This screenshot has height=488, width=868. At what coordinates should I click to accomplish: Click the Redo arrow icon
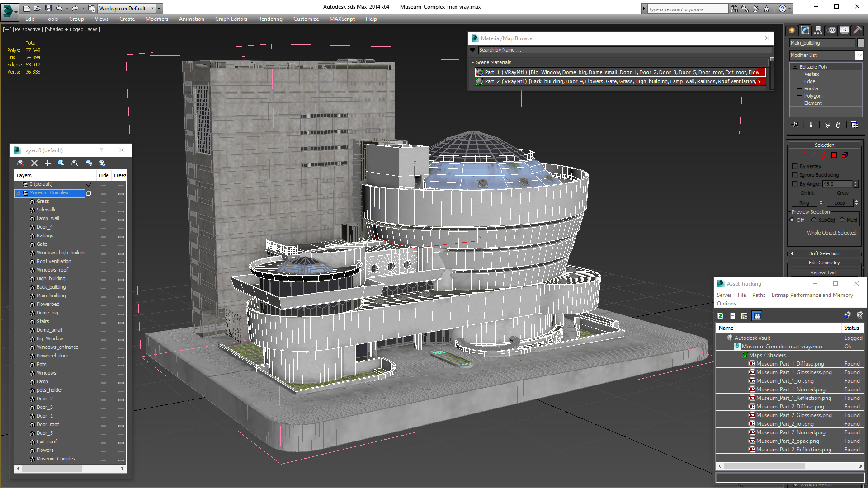coord(75,8)
